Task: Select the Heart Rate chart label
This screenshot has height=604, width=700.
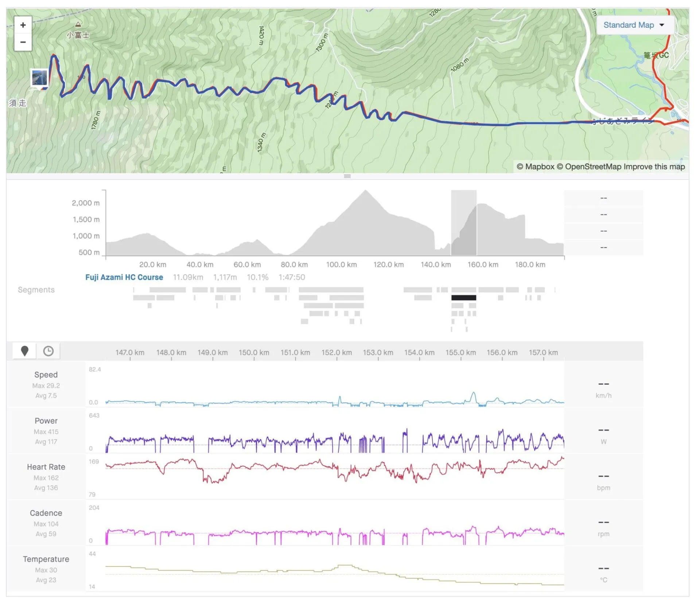Action: 46,467
